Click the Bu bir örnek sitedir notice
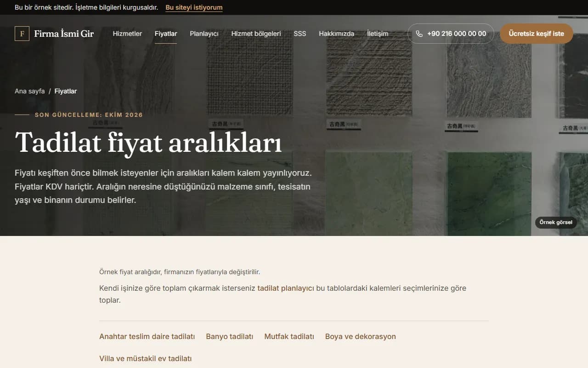 pyautogui.click(x=86, y=7)
